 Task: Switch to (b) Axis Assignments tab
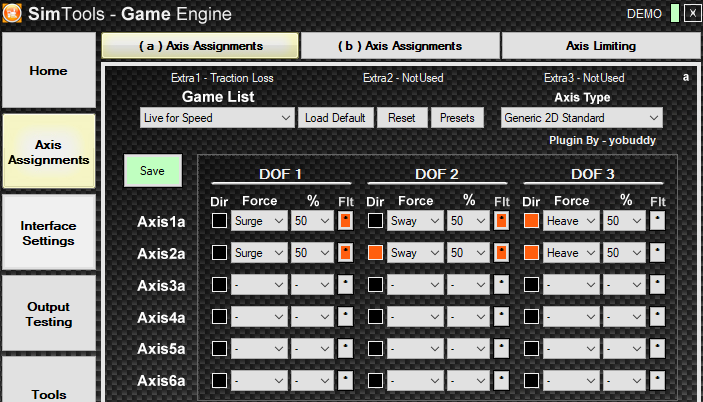click(x=400, y=46)
